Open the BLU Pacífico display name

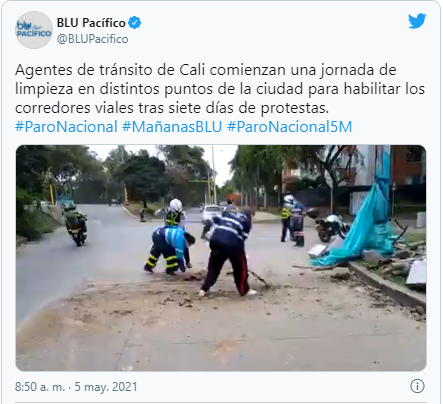91,23
